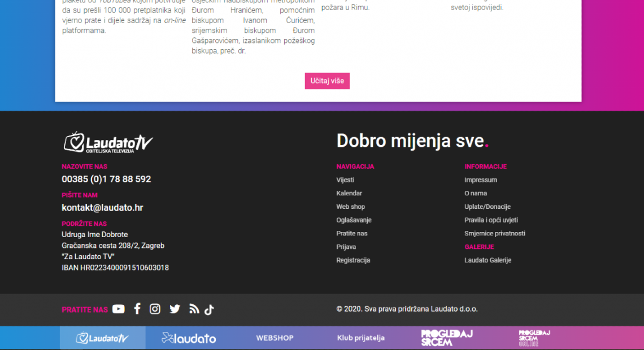
Task: Select the Laudato bottom bar tab
Action: click(x=189, y=338)
